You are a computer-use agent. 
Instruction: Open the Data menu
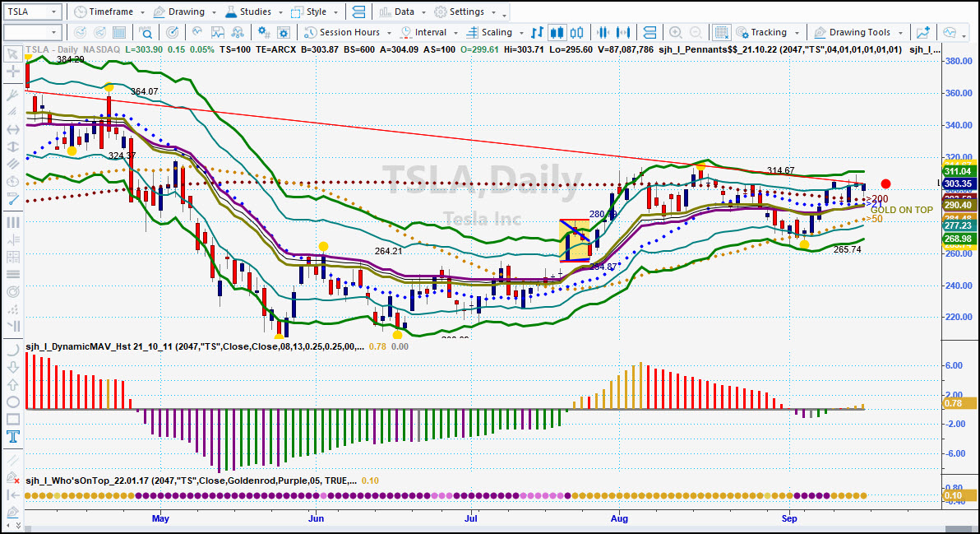pyautogui.click(x=402, y=12)
